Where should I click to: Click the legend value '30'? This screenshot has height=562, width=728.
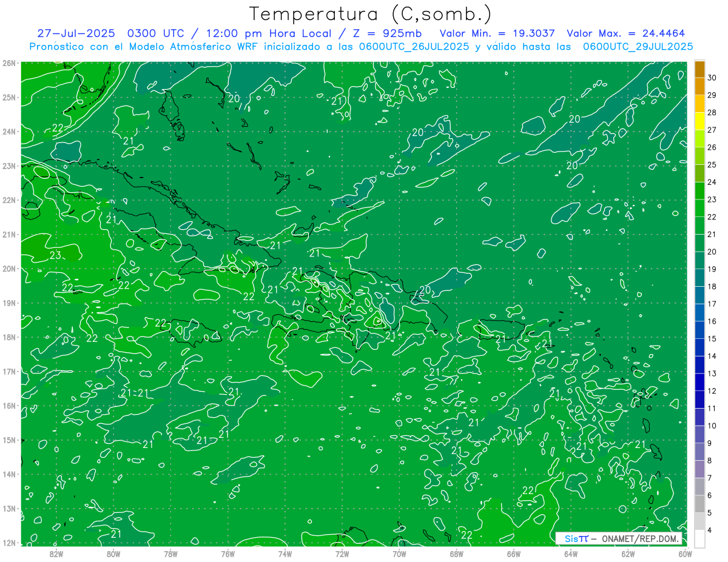(x=712, y=77)
